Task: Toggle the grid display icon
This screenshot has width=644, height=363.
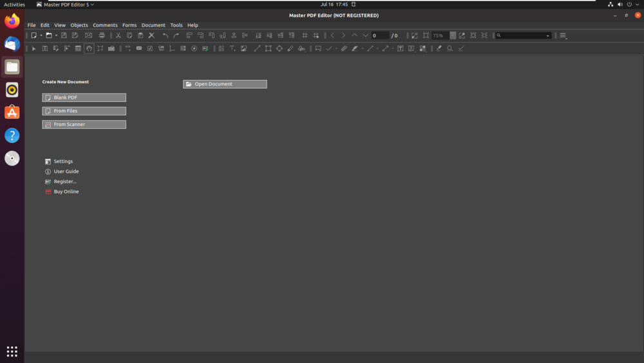Action: coord(305,35)
